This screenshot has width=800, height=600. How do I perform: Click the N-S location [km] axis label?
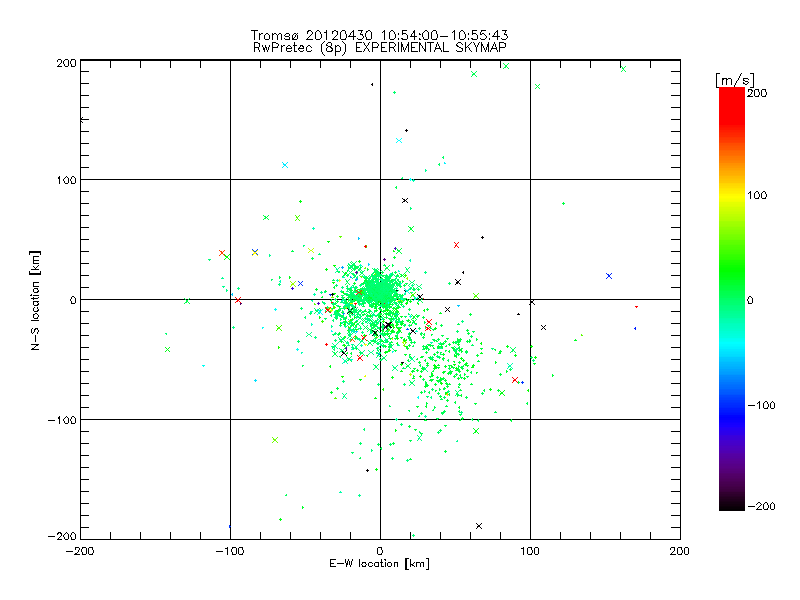36,299
